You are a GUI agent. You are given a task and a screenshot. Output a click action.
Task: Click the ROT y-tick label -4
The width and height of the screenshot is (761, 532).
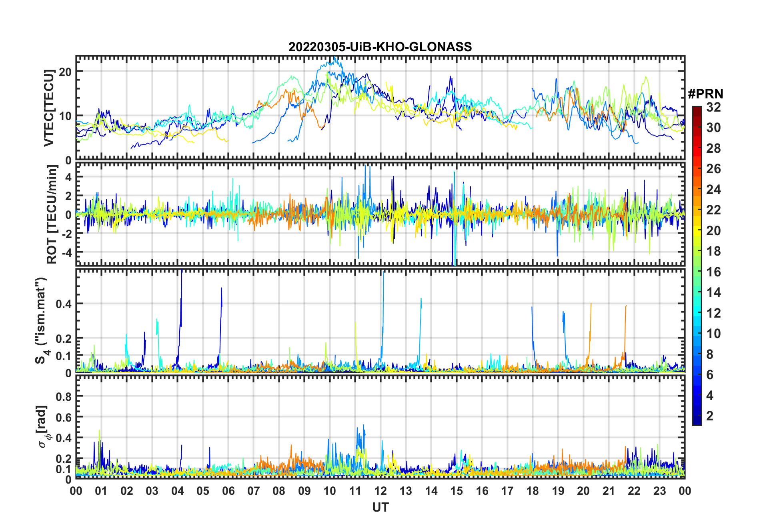click(66, 252)
